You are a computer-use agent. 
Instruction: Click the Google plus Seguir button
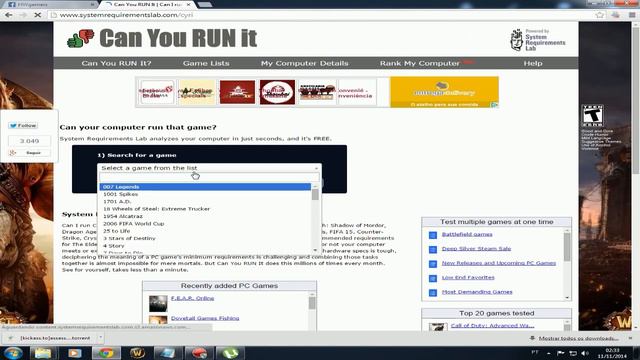click(29, 153)
